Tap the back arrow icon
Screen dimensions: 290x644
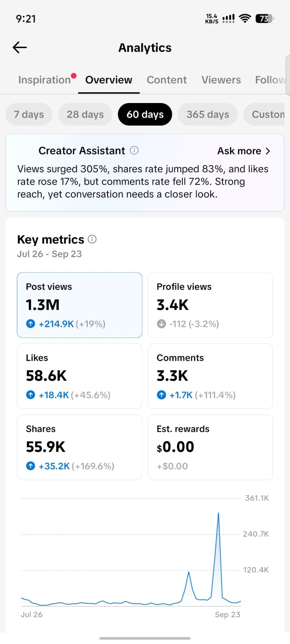click(x=20, y=47)
